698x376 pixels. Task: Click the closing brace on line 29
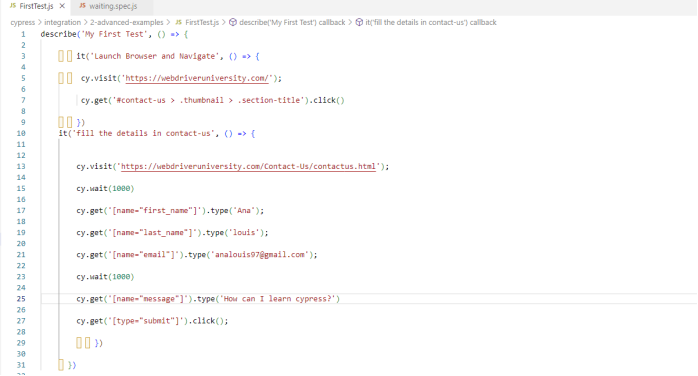pos(97,343)
